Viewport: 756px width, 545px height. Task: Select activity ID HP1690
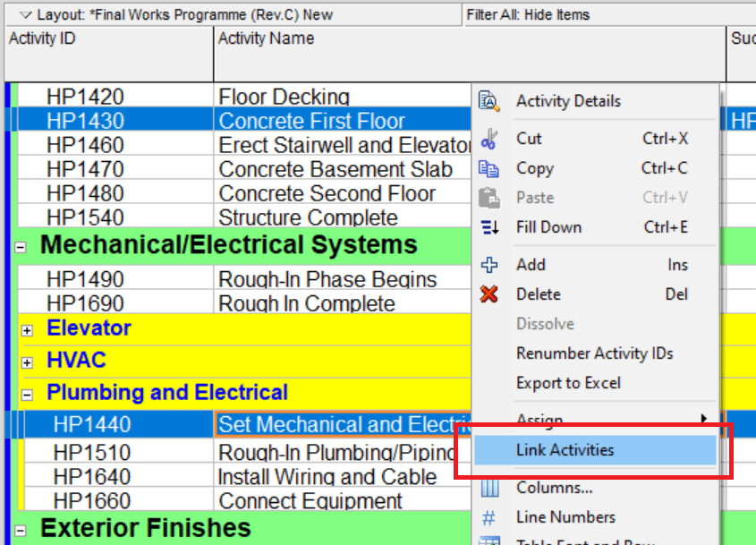click(x=85, y=302)
